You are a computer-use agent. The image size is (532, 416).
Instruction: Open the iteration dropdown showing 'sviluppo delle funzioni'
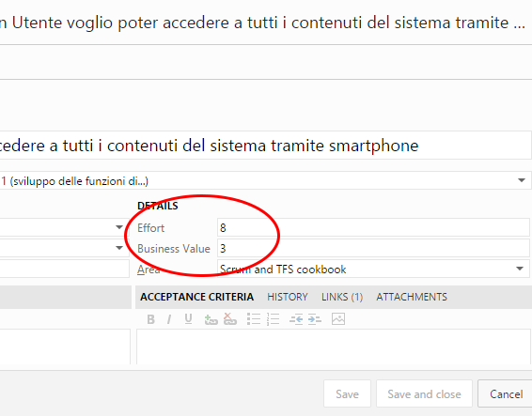(522, 180)
